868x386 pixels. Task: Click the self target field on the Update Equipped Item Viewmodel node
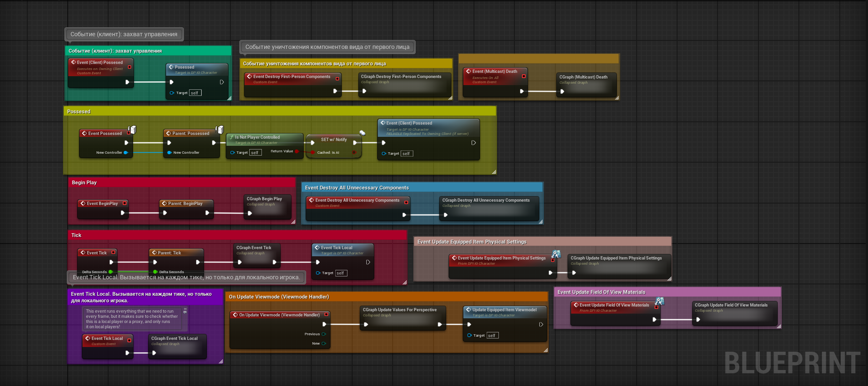(492, 336)
